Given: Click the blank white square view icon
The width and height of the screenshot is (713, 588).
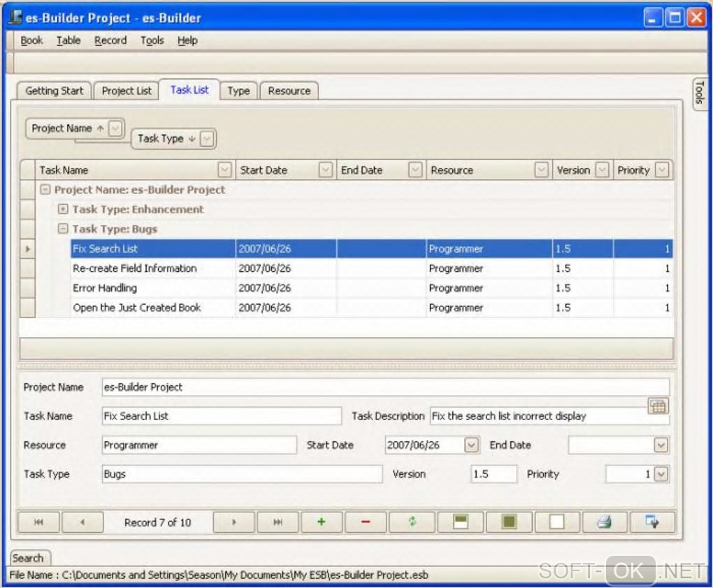Looking at the screenshot, I should pyautogui.click(x=557, y=522).
